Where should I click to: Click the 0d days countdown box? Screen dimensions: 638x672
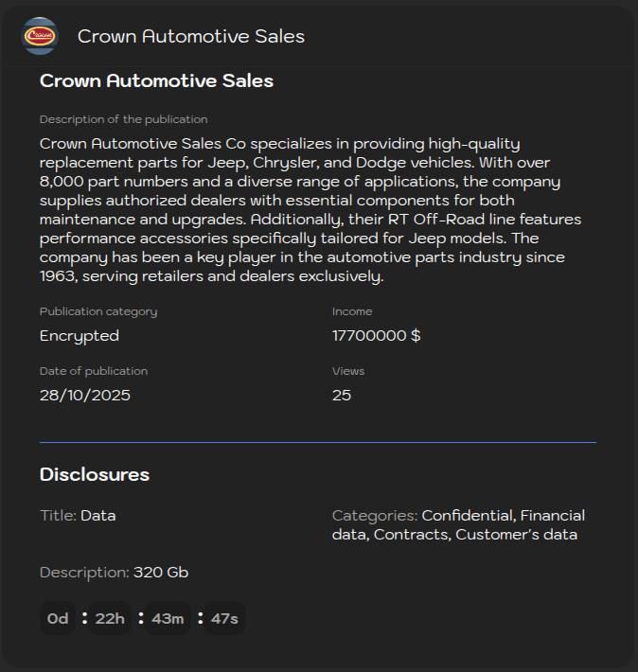[x=58, y=619]
